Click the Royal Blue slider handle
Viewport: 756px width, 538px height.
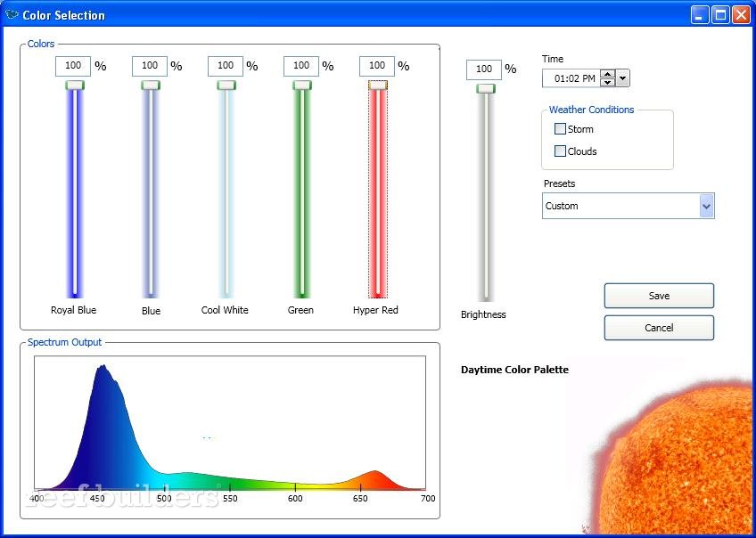(75, 86)
